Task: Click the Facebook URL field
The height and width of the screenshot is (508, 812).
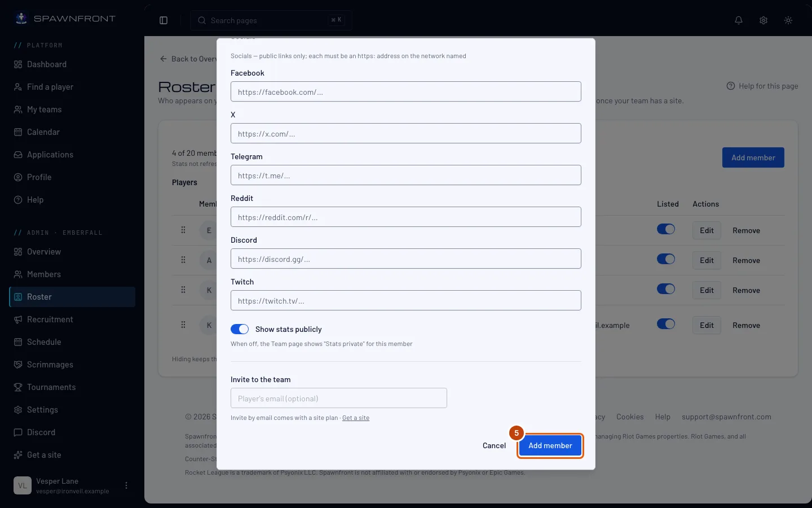Action: (406, 91)
